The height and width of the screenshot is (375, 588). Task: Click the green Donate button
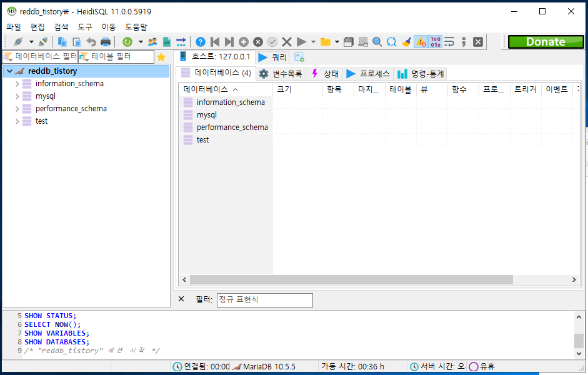point(546,42)
